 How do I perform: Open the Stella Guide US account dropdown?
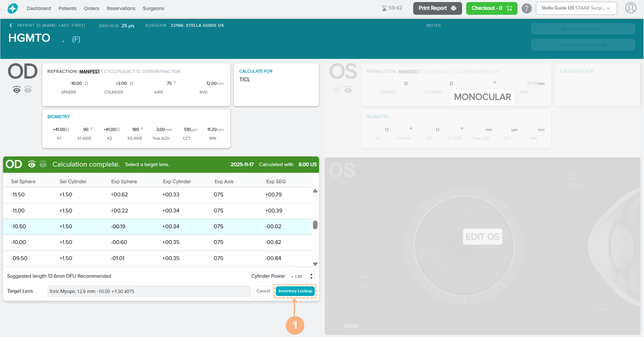point(576,8)
